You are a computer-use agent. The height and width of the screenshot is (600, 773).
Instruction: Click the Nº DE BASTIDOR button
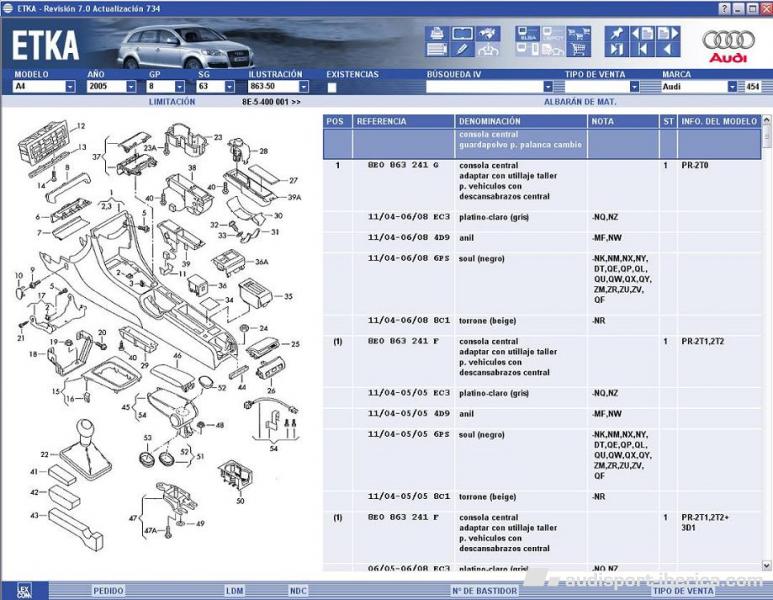coord(484,591)
